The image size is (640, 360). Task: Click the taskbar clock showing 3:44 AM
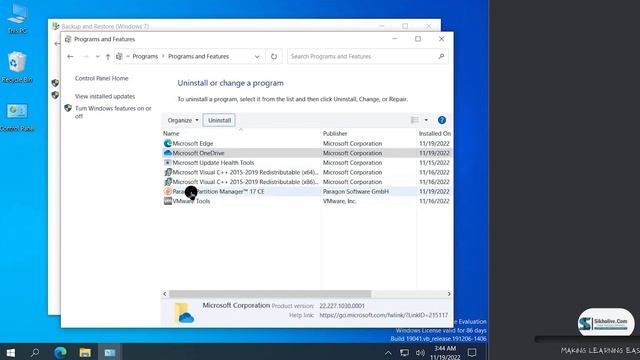[445, 352]
